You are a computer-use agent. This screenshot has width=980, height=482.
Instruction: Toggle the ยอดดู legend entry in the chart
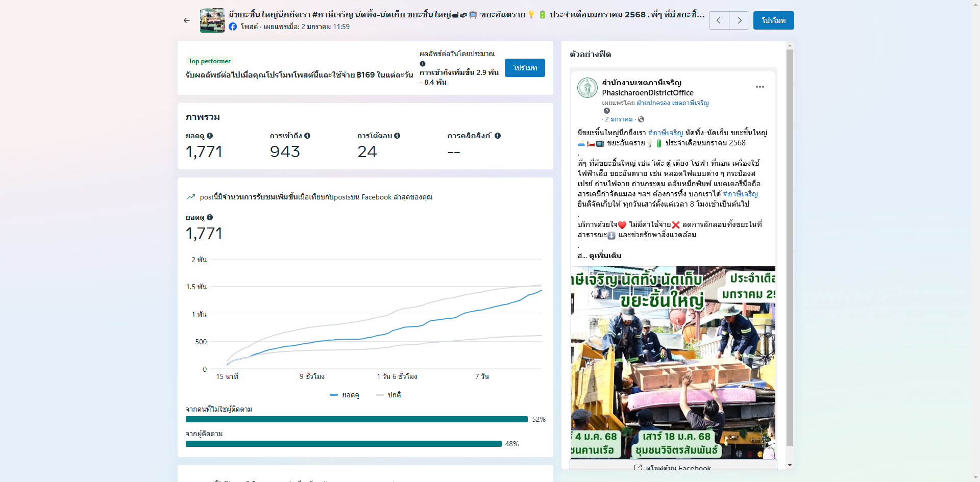point(345,395)
